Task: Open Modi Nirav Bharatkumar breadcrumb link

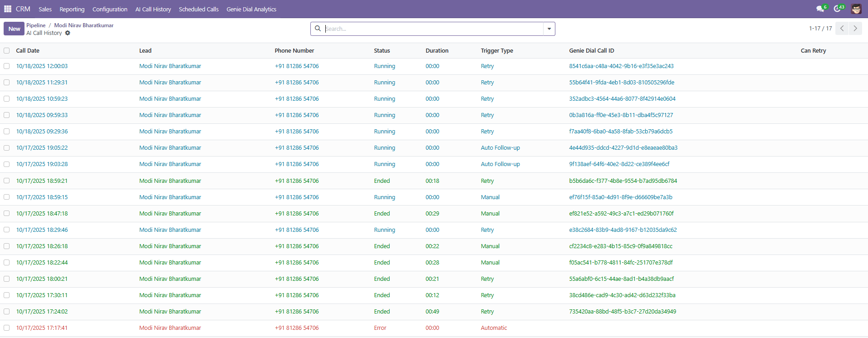Action: pyautogui.click(x=84, y=25)
